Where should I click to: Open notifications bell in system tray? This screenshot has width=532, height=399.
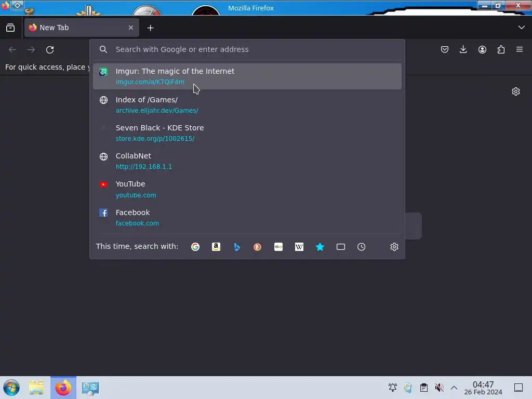click(393, 388)
